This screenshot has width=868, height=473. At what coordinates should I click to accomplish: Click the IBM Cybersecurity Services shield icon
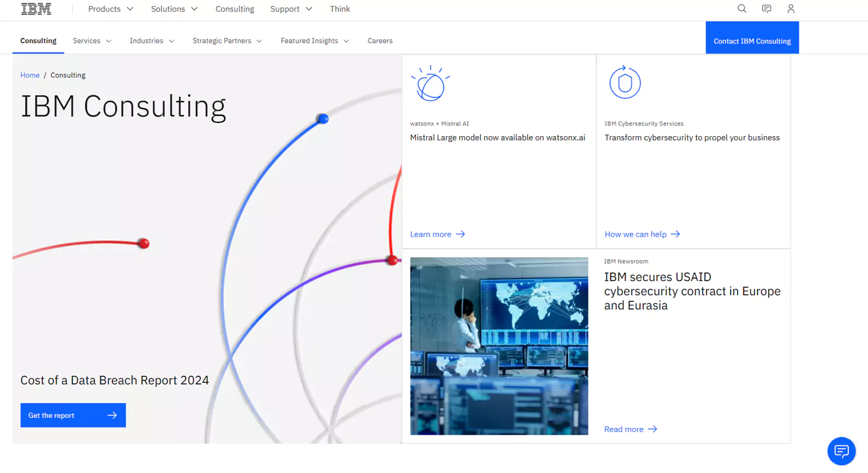pos(625,82)
